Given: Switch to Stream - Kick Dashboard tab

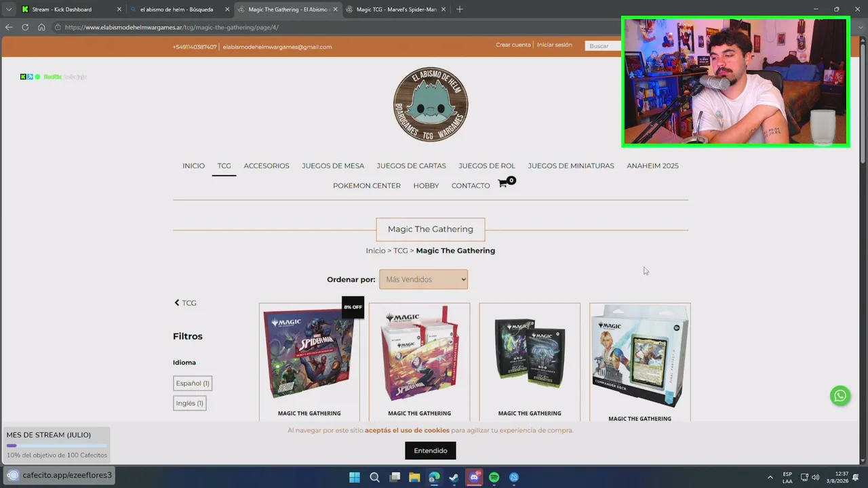Looking at the screenshot, I should tap(62, 9).
